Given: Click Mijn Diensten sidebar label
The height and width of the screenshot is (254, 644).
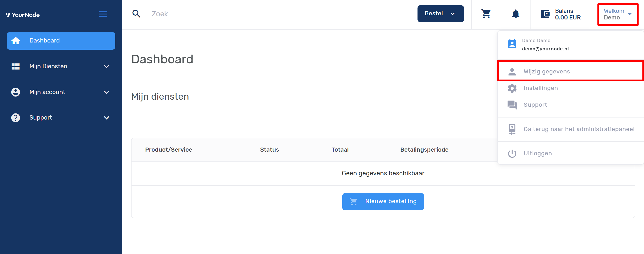Looking at the screenshot, I should point(48,66).
